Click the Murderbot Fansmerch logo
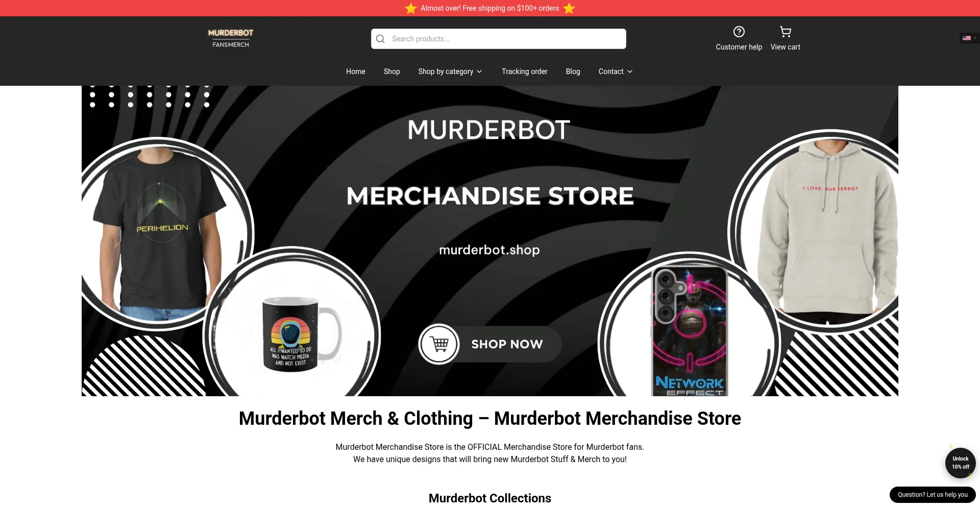The image size is (980, 507). (x=231, y=38)
